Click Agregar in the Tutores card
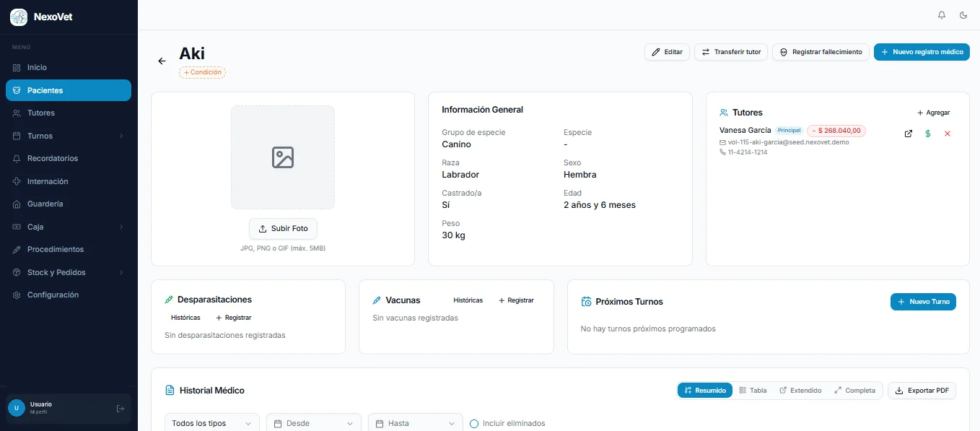The image size is (980, 431). coord(933,113)
